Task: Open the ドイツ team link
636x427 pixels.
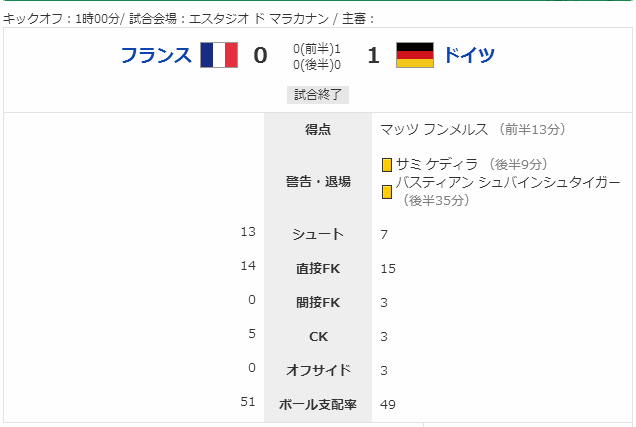Action: tap(470, 55)
